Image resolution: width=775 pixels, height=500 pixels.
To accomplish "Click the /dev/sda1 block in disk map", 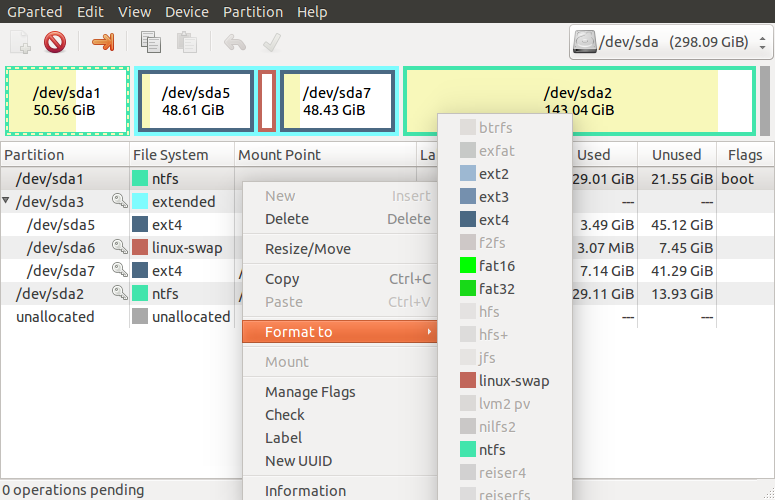I will (x=67, y=101).
